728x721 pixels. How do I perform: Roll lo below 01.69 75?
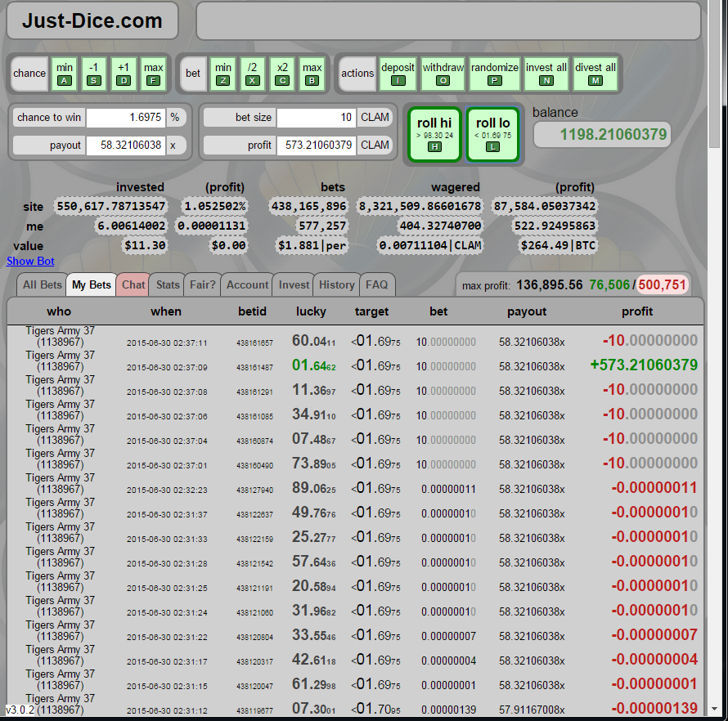(492, 135)
